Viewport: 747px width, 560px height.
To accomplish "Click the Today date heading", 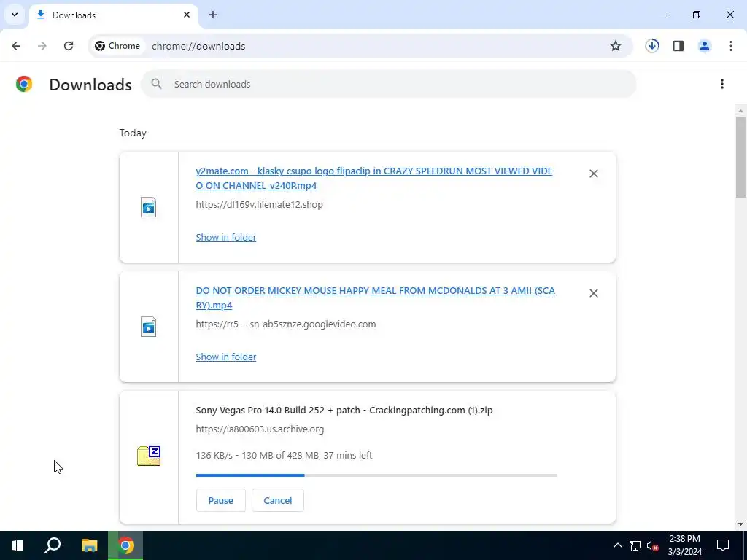I will 133,133.
